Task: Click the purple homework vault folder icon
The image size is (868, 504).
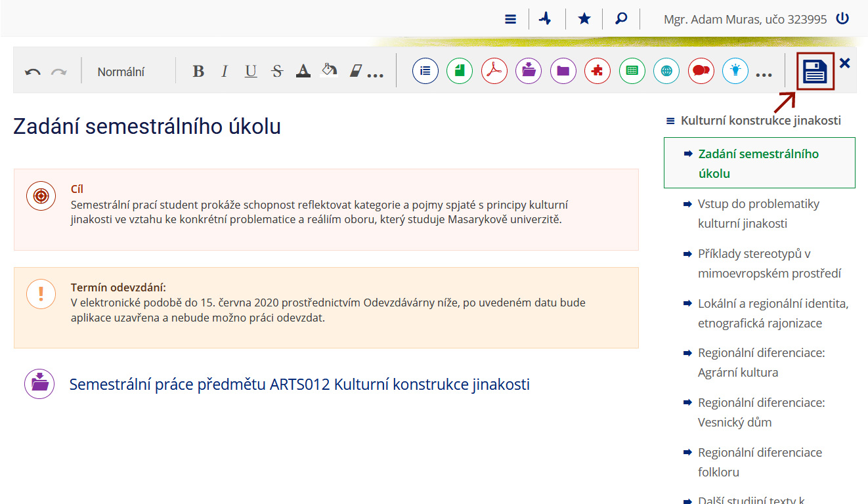Action: 39,384
